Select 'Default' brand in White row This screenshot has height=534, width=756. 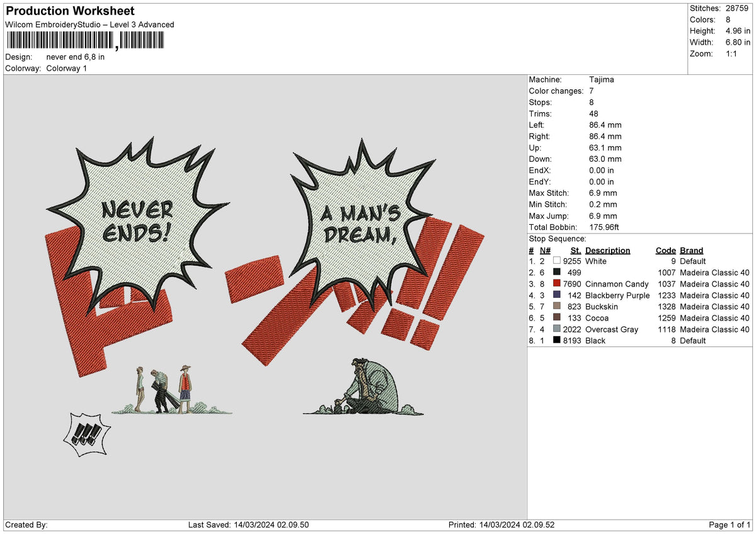tap(693, 261)
